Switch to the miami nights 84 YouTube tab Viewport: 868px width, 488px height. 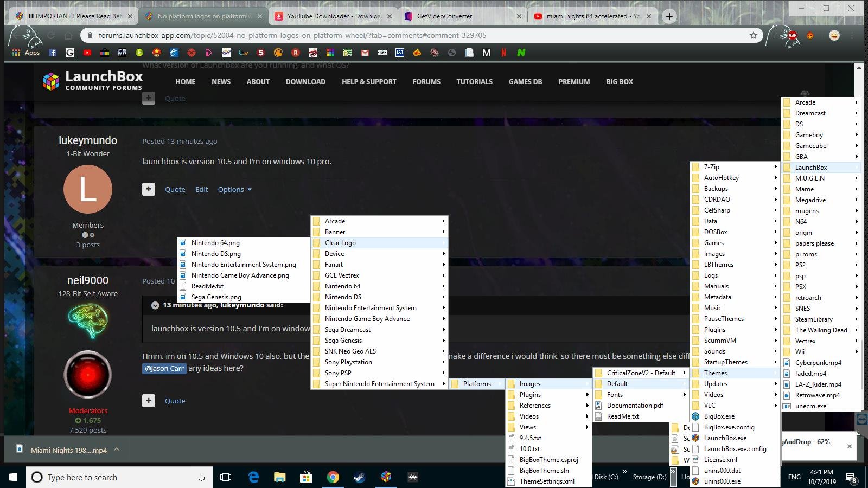pos(592,16)
